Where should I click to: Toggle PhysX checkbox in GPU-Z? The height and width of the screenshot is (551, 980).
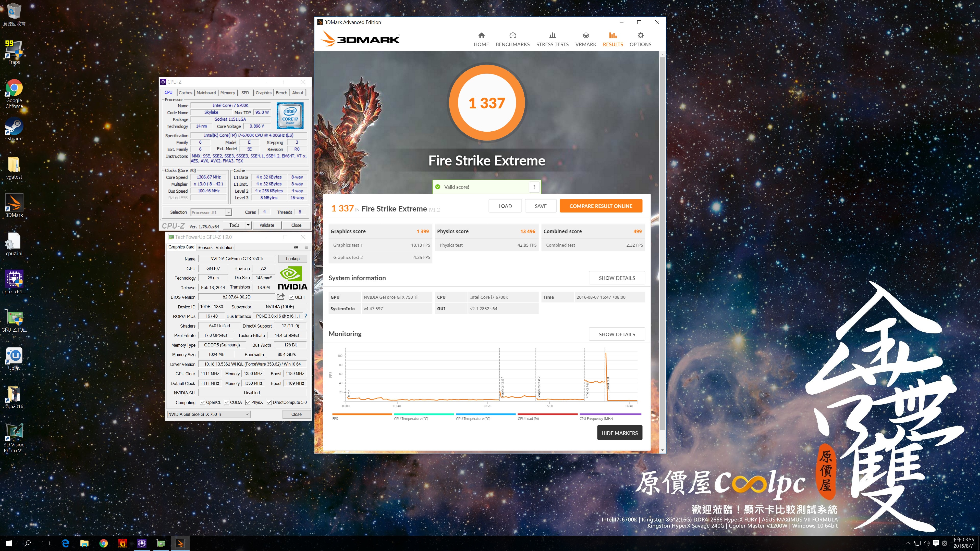[248, 402]
